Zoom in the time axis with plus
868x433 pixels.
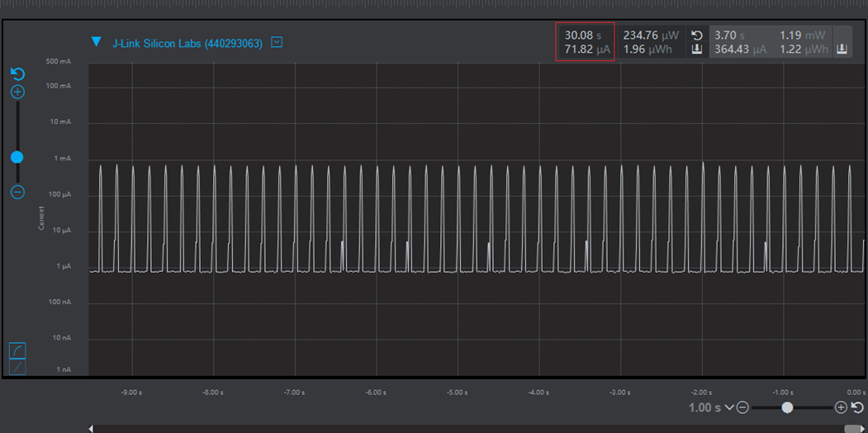[x=841, y=407]
